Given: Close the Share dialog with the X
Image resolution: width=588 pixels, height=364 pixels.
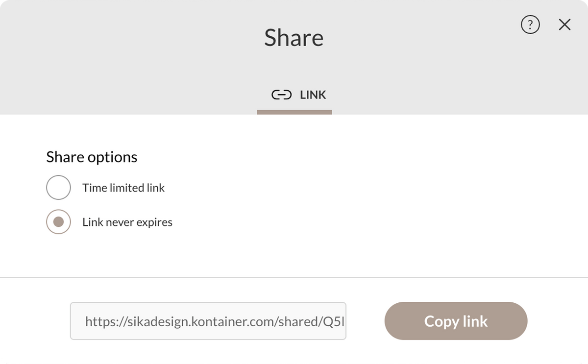Looking at the screenshot, I should tap(564, 25).
